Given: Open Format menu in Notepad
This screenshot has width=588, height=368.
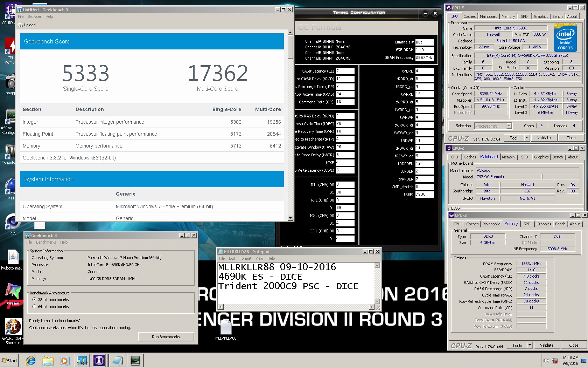Looking at the screenshot, I should pyautogui.click(x=245, y=258).
